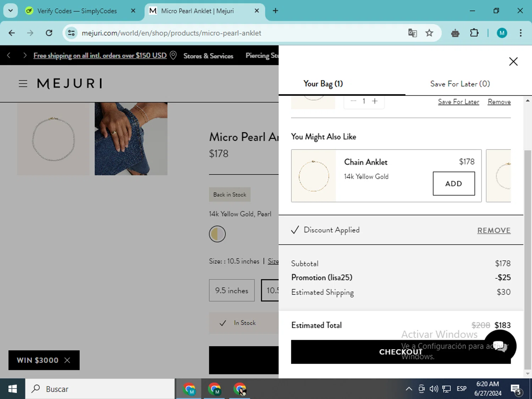Choose the 9.5 inches size option
This screenshot has width=532, height=399.
[232, 290]
